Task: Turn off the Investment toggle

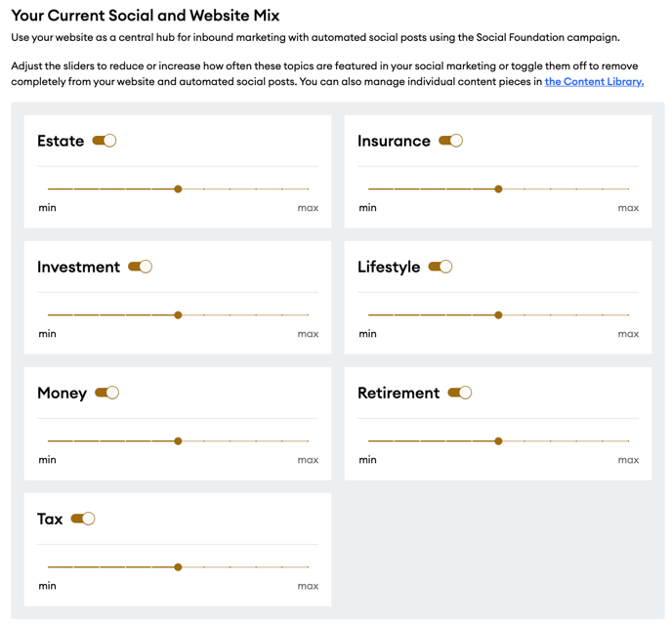Action: point(140,267)
